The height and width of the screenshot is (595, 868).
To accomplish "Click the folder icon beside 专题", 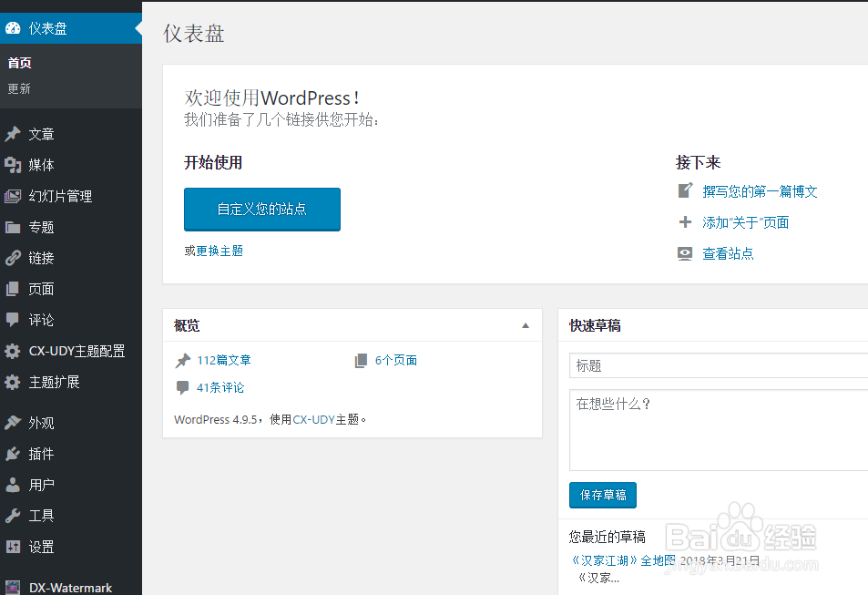I will pyautogui.click(x=13, y=227).
